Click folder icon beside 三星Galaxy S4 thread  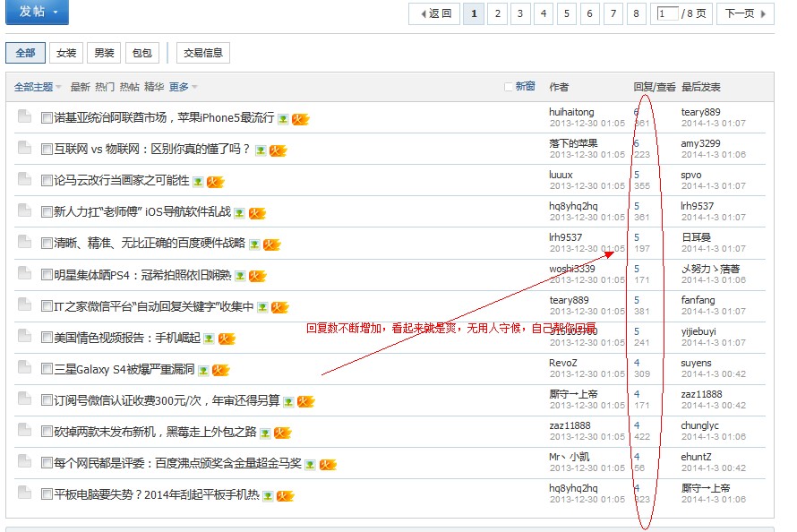tap(24, 367)
